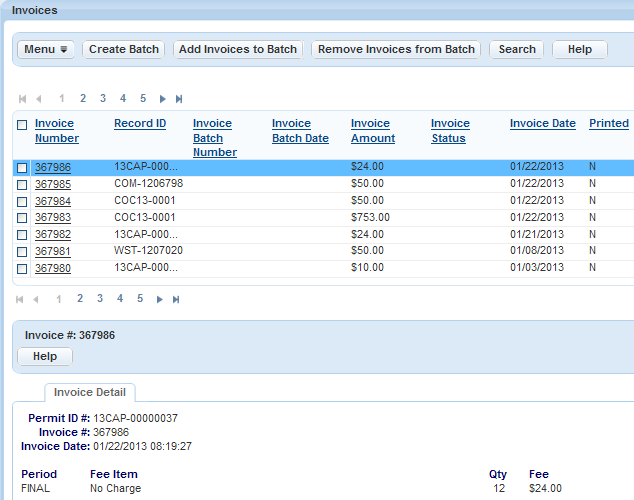Select all invoices with header checkbox
This screenshot has width=634, height=500.
(22, 125)
